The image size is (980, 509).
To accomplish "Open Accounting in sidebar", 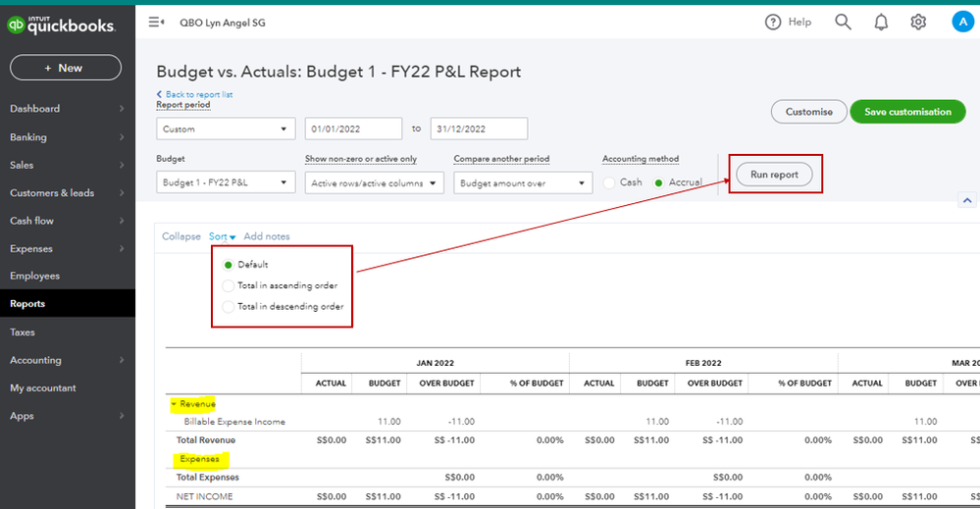I will point(68,360).
